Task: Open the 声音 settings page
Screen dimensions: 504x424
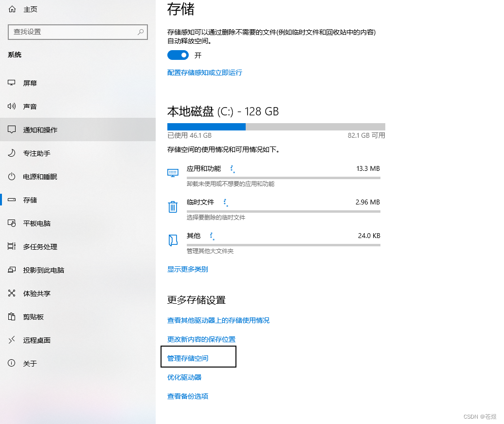Action: click(x=78, y=107)
